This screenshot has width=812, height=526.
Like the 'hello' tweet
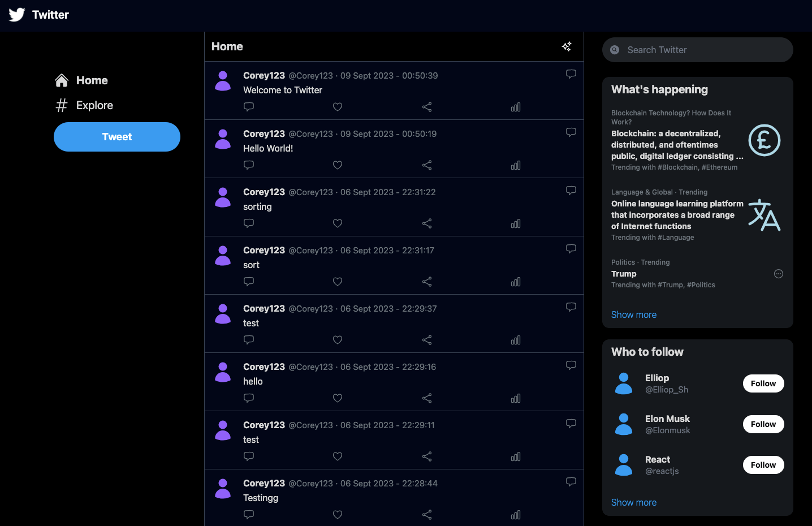point(338,398)
